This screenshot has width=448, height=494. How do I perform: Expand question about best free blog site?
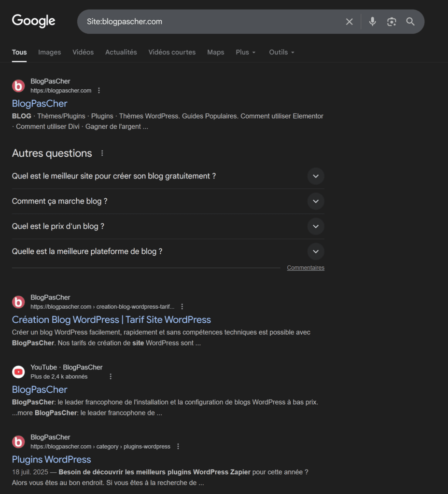point(316,176)
